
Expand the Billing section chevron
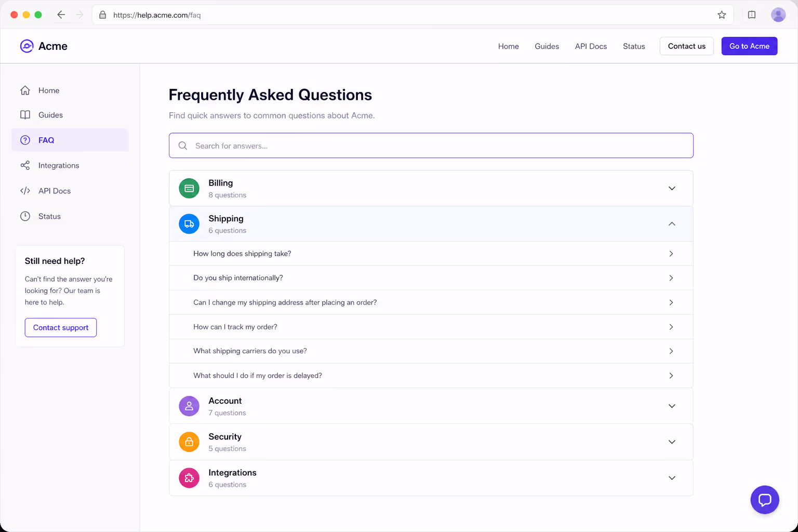click(672, 188)
